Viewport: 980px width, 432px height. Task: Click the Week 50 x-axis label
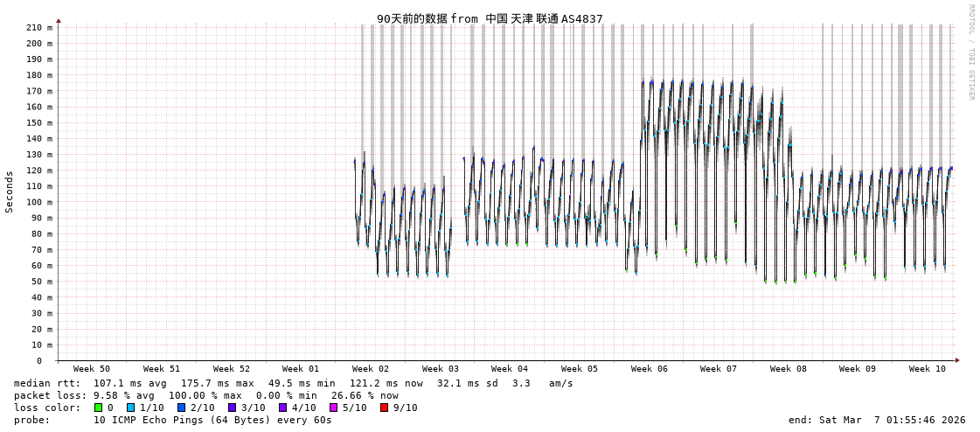click(92, 369)
